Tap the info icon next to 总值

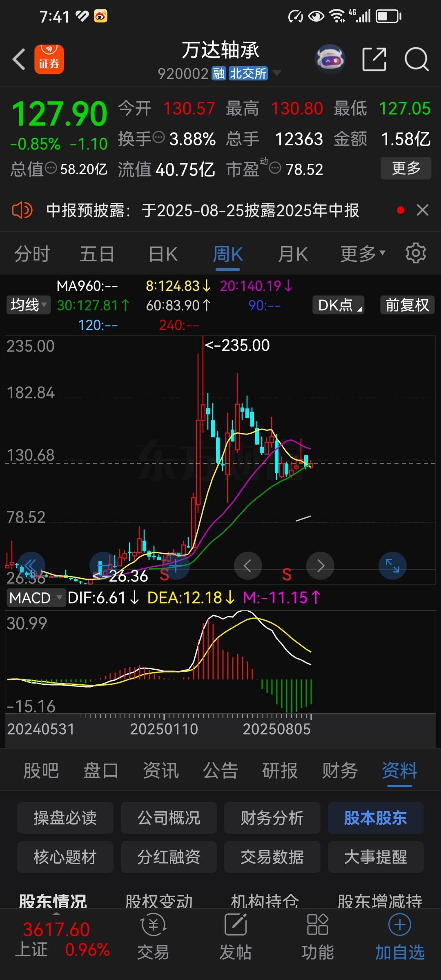coord(51,168)
